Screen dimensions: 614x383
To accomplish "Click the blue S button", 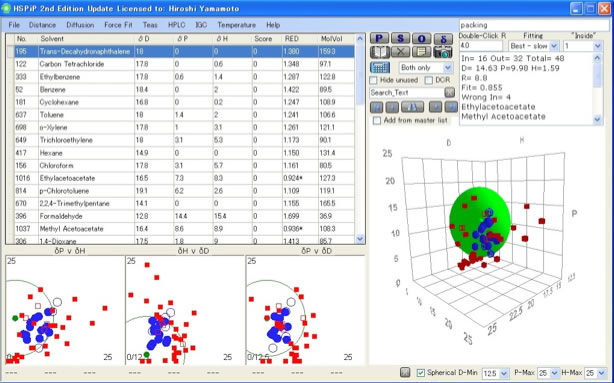I will [x=400, y=38].
